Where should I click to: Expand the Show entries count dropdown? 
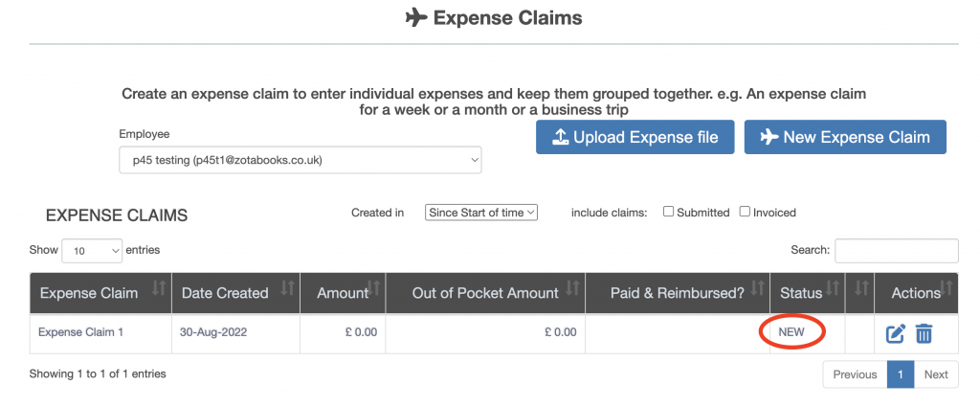pyautogui.click(x=92, y=250)
